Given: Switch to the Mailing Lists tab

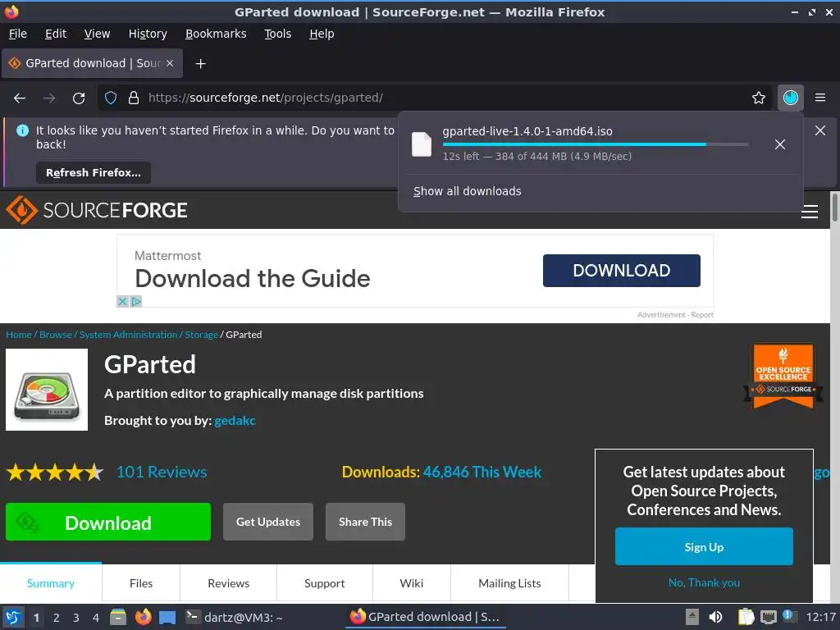Looking at the screenshot, I should [x=509, y=583].
